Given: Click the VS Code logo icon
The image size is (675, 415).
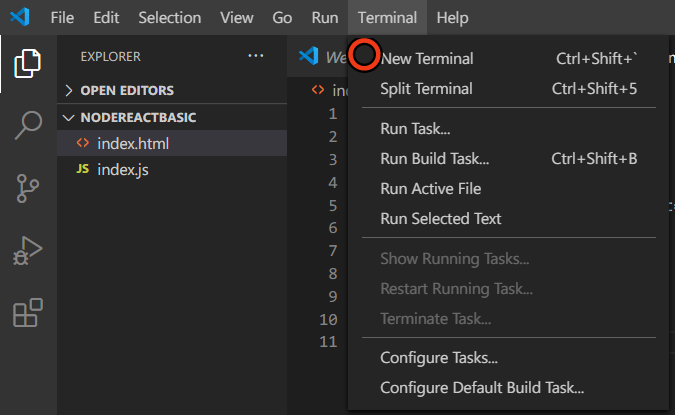Looking at the screenshot, I should 19,18.
